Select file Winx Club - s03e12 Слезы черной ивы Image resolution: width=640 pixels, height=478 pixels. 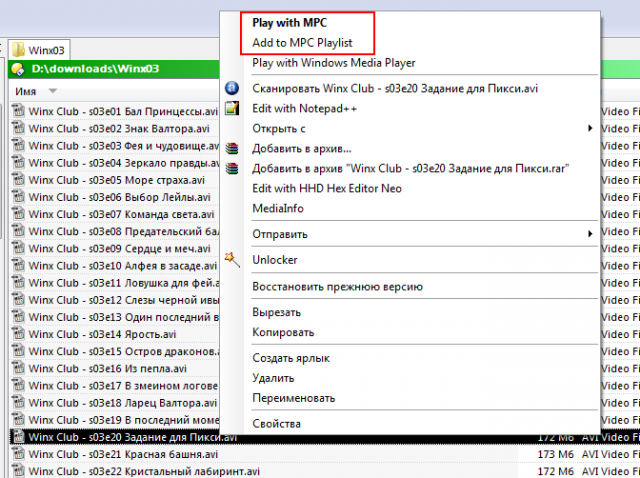pyautogui.click(x=124, y=300)
